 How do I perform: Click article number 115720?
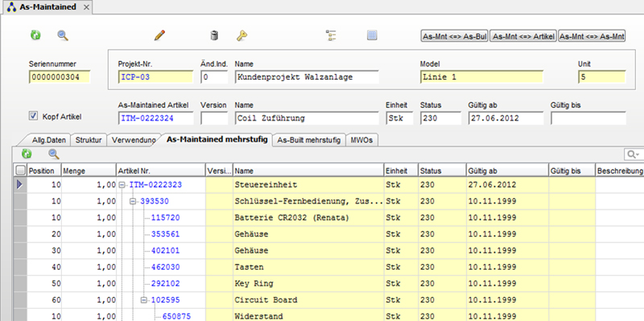click(166, 218)
